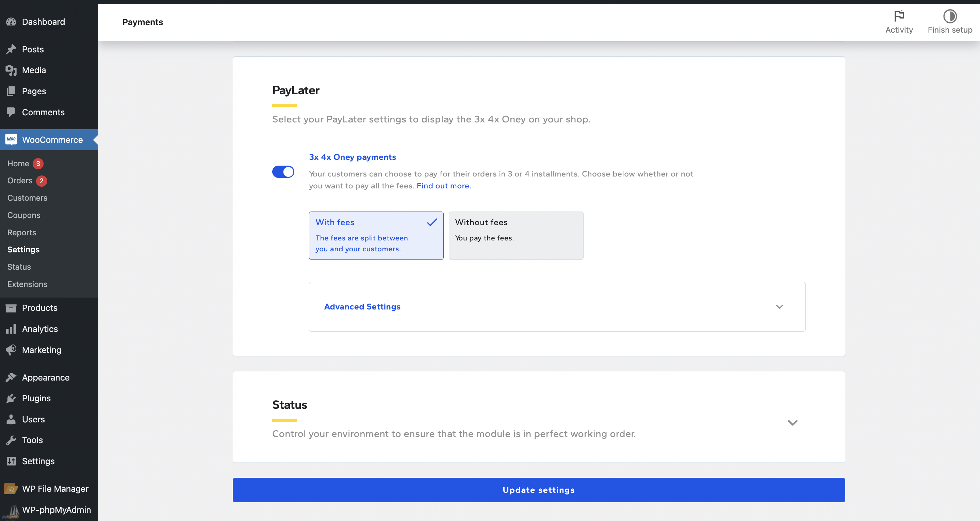Click the Advanced Settings label
Viewport: 980px width, 521px height.
(x=362, y=306)
